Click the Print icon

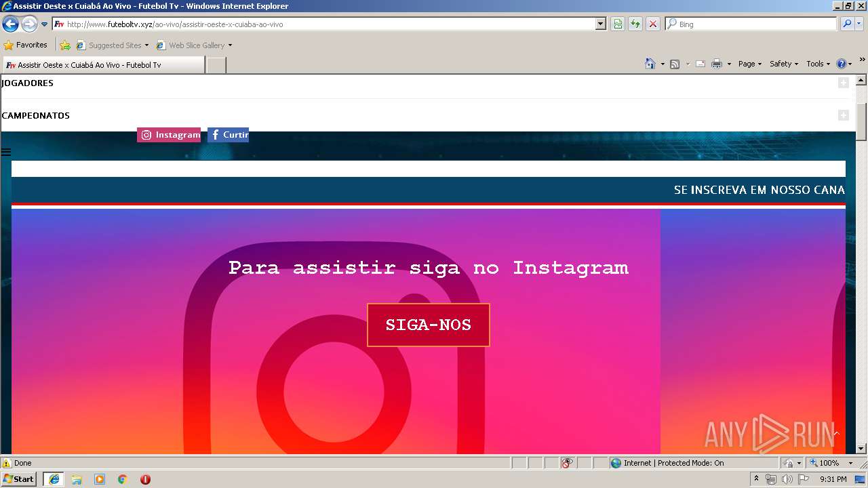point(717,64)
